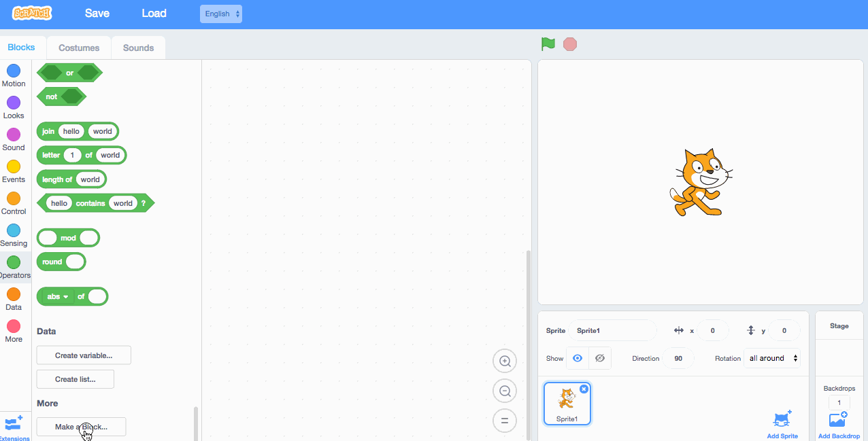Click the Create variable button

click(83, 355)
